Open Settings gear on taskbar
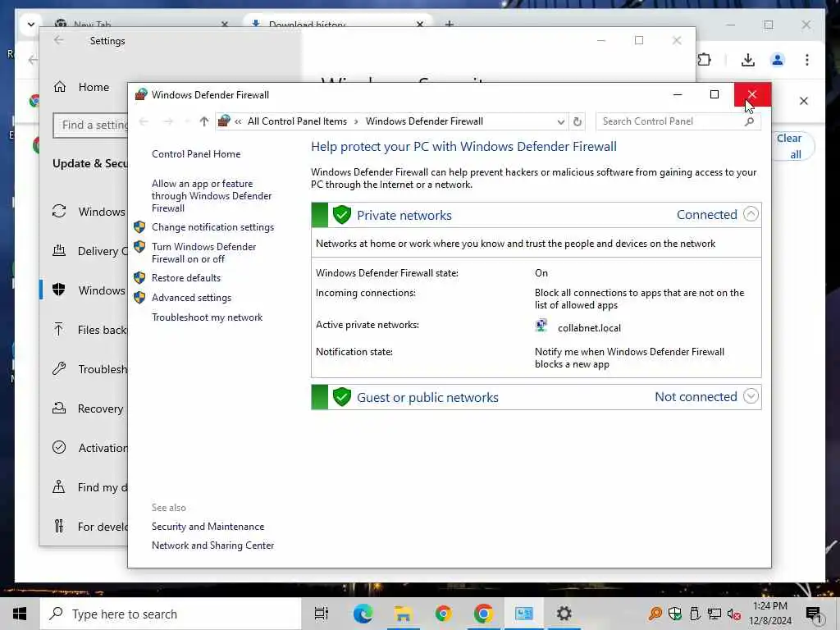The image size is (840, 630). pyautogui.click(x=564, y=614)
